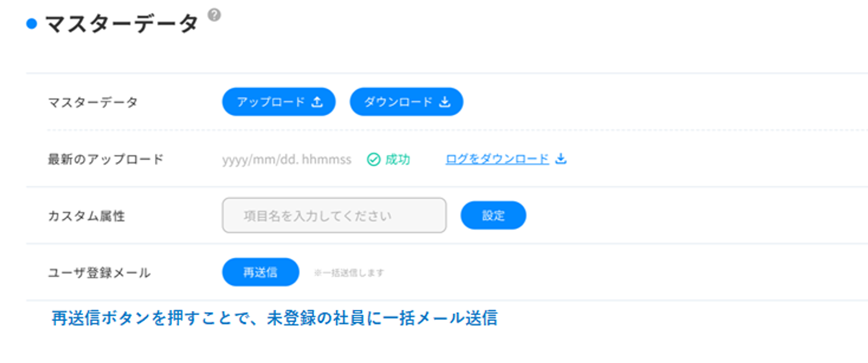Click the green success checkmark icon
The height and width of the screenshot is (363, 868).
tap(373, 160)
